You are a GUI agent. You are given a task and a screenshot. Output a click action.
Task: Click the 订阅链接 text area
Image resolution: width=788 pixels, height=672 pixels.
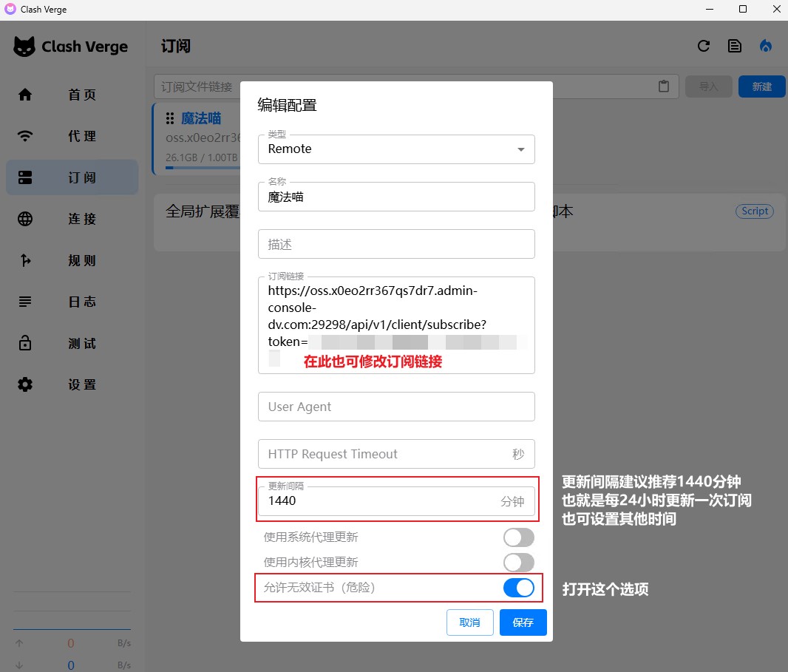click(396, 325)
